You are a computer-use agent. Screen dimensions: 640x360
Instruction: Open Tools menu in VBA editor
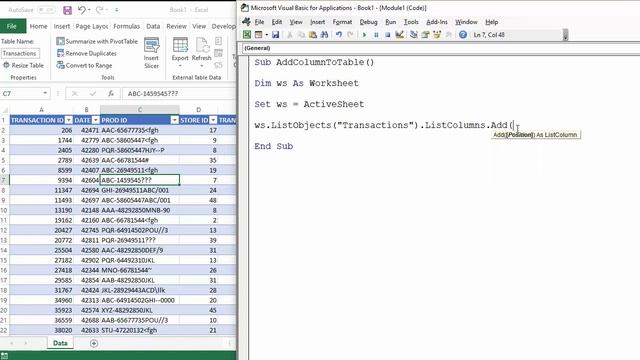tap(411, 22)
